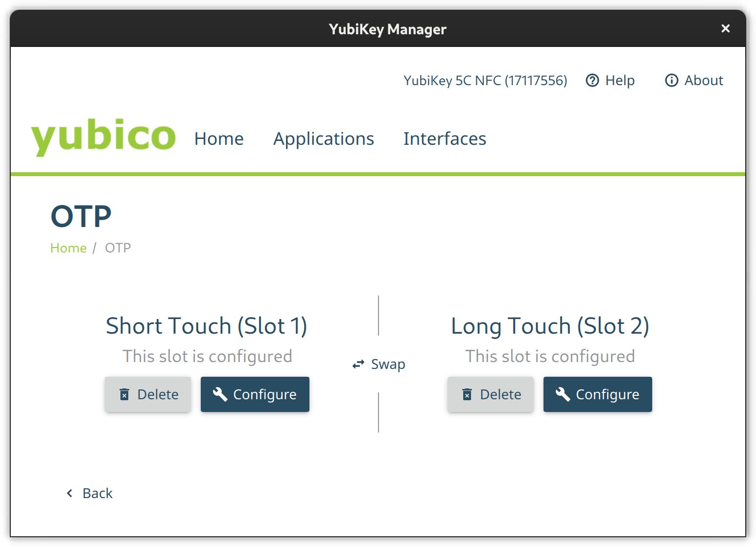Click the wrench icon for Slot 2
Viewport: 756px width, 547px height.
pos(563,394)
